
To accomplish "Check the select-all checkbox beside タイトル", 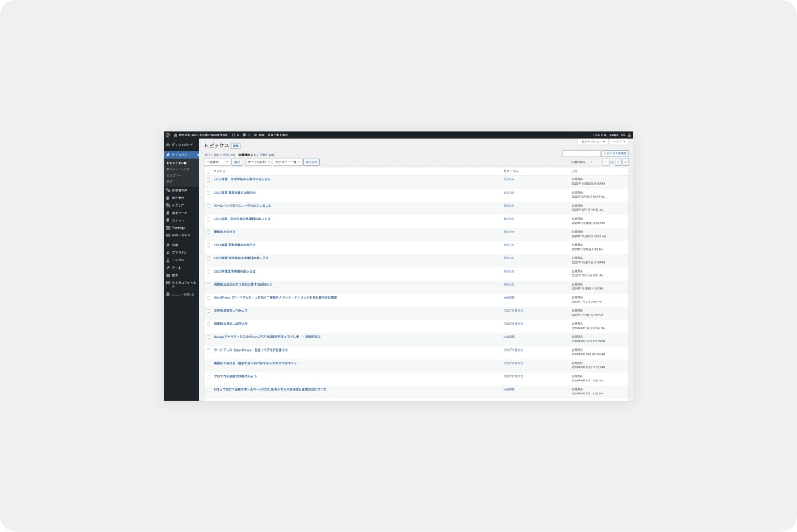I will [x=209, y=171].
